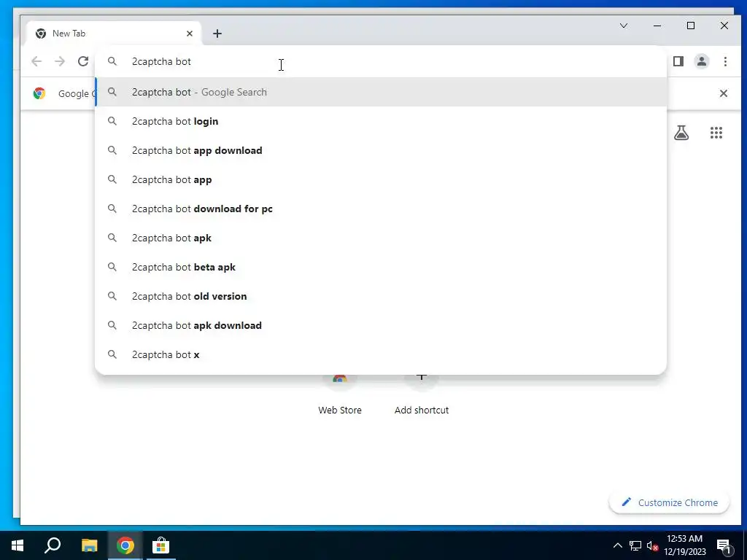747x560 pixels.
Task: Click the muted volume tray icon
Action: 653,545
